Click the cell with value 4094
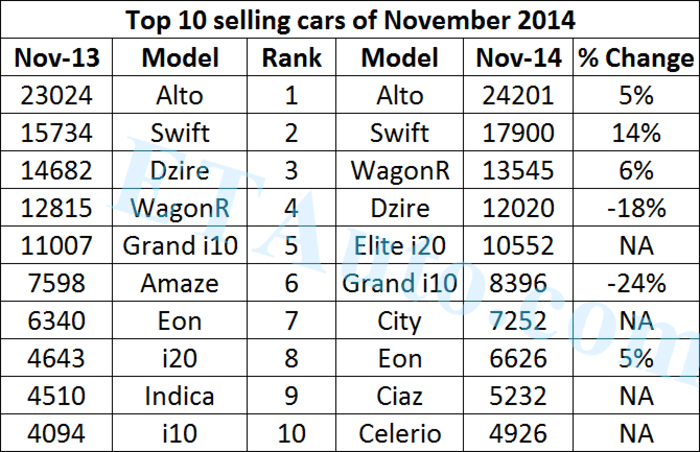700x452 pixels. [x=55, y=433]
